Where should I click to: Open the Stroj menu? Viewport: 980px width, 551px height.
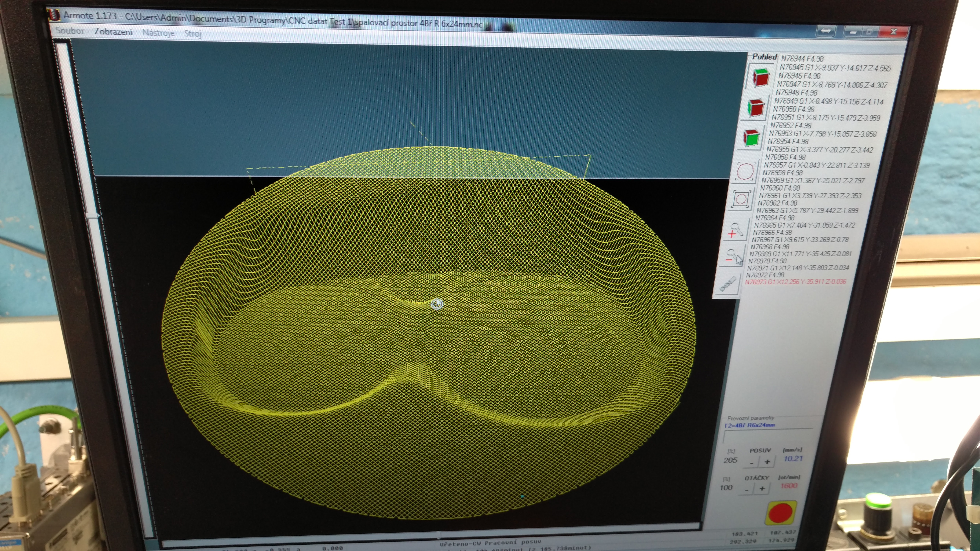pyautogui.click(x=193, y=34)
